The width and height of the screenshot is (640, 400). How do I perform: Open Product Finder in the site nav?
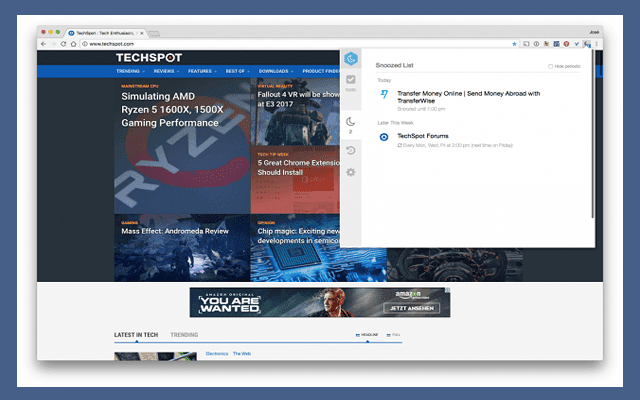point(321,71)
